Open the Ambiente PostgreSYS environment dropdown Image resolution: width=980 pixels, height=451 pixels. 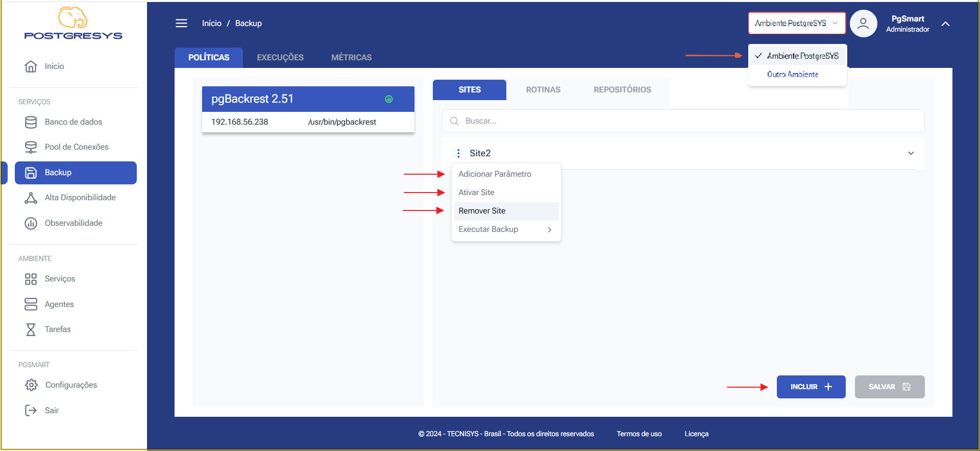(x=797, y=23)
